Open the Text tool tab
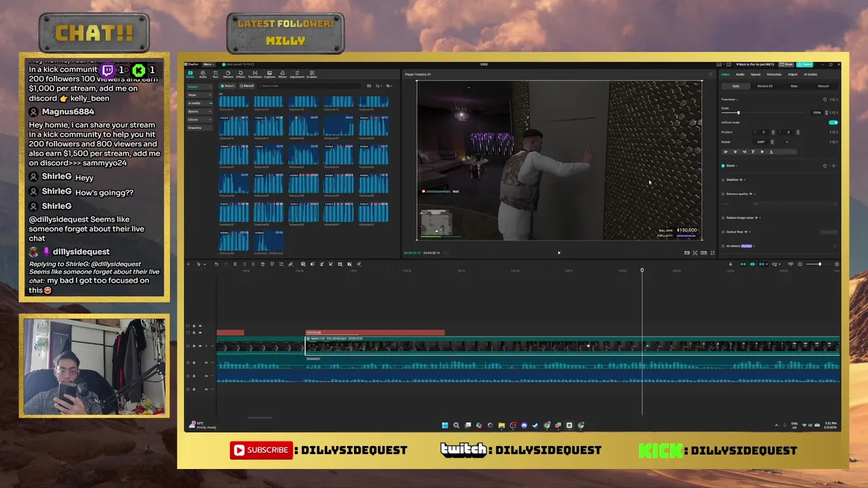Viewport: 868px width, 488px height. point(216,74)
